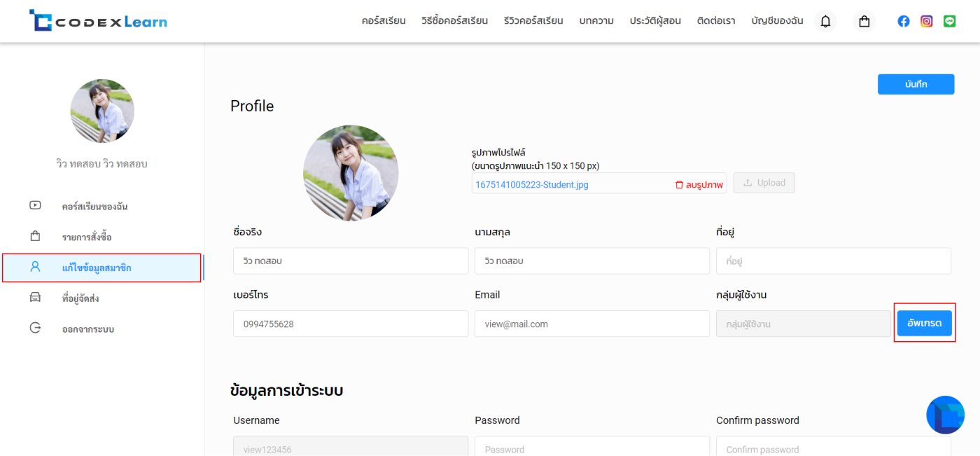980x456 pixels.
Task: Open the บทความ top menu item
Action: point(596,21)
